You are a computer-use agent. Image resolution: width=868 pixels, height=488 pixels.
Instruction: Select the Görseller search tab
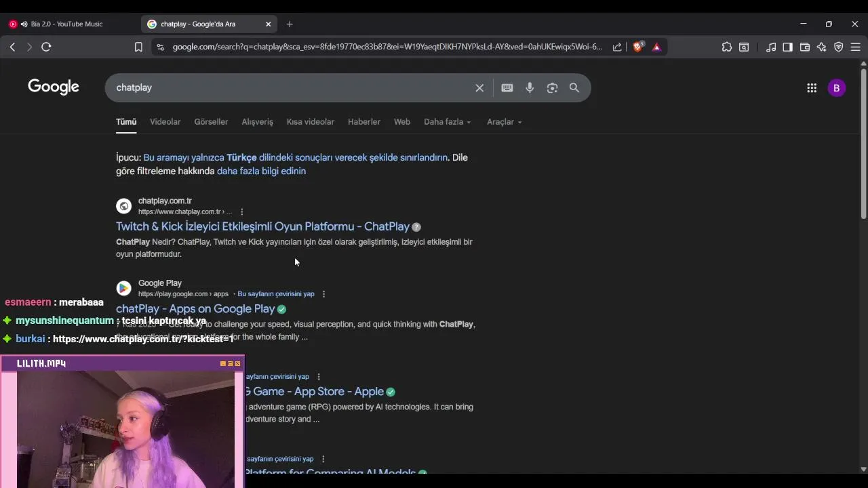pyautogui.click(x=211, y=122)
